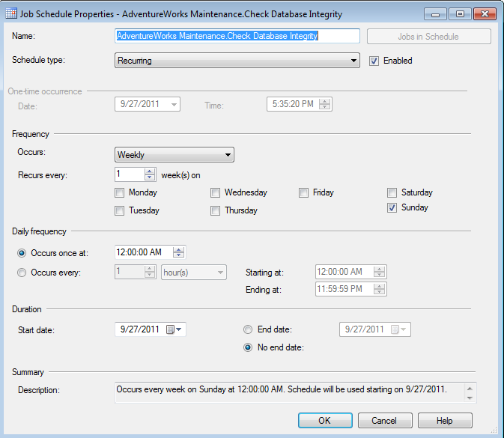This screenshot has width=504, height=438.
Task: Increase Recurs every weeks spinner up arrow
Action: (150, 171)
